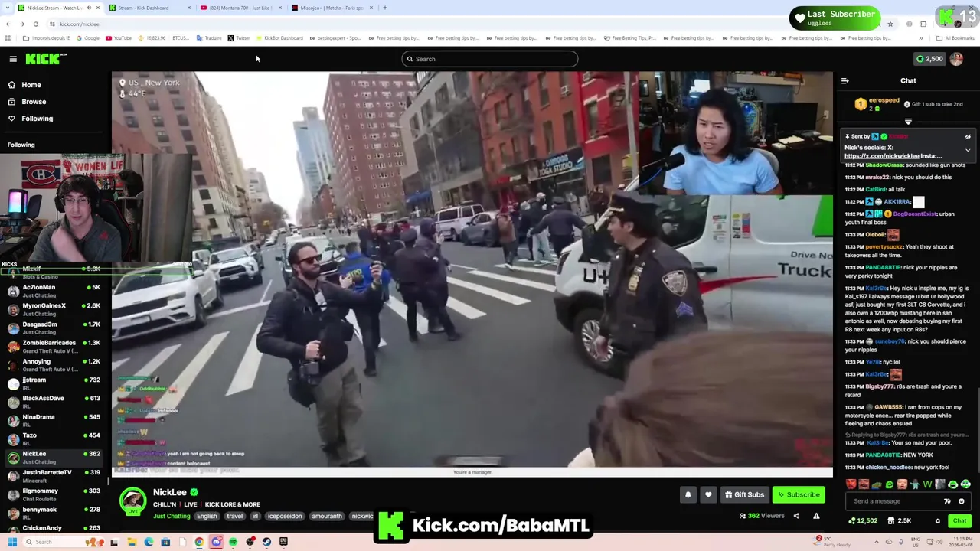
Task: Click the green Subscribe button
Action: point(799,494)
